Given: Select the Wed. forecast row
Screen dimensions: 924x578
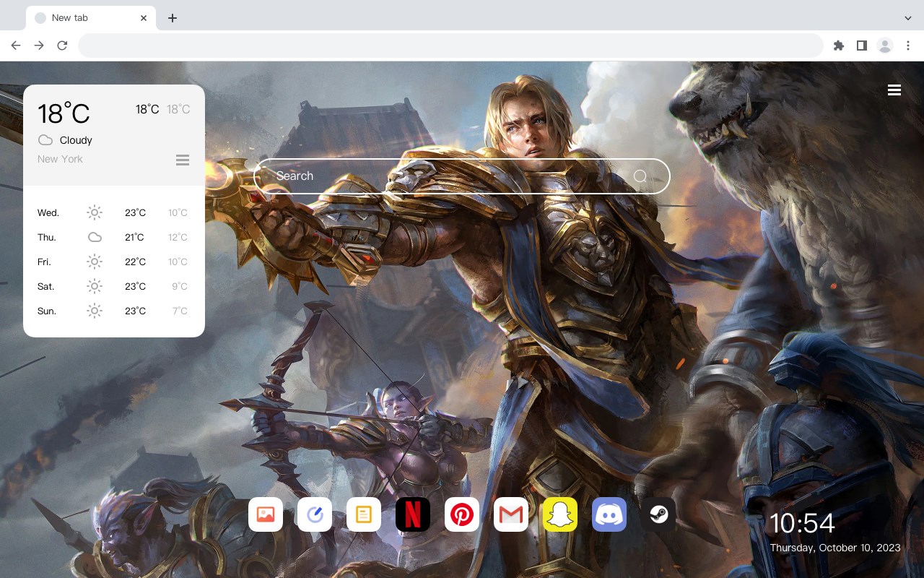Looking at the screenshot, I should [x=114, y=212].
